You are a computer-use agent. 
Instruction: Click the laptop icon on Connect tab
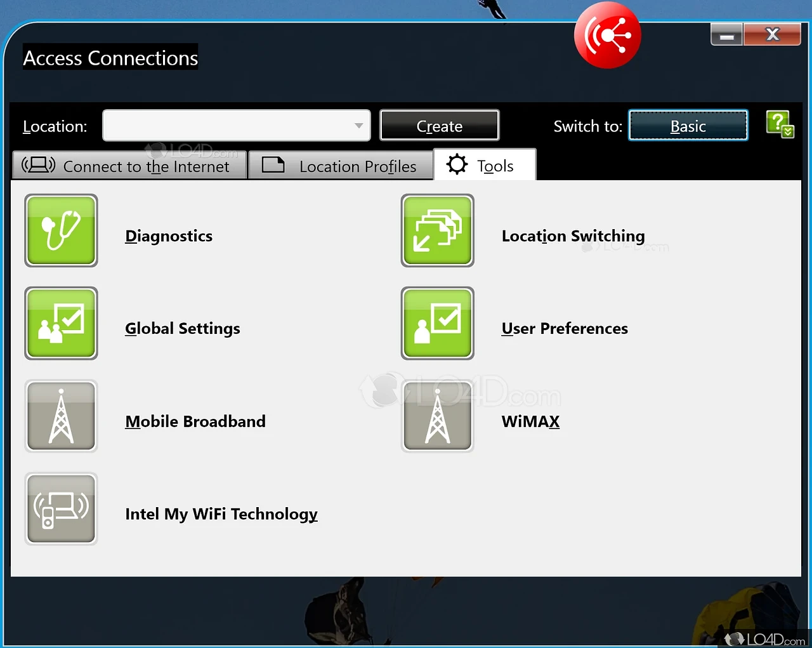coord(39,165)
